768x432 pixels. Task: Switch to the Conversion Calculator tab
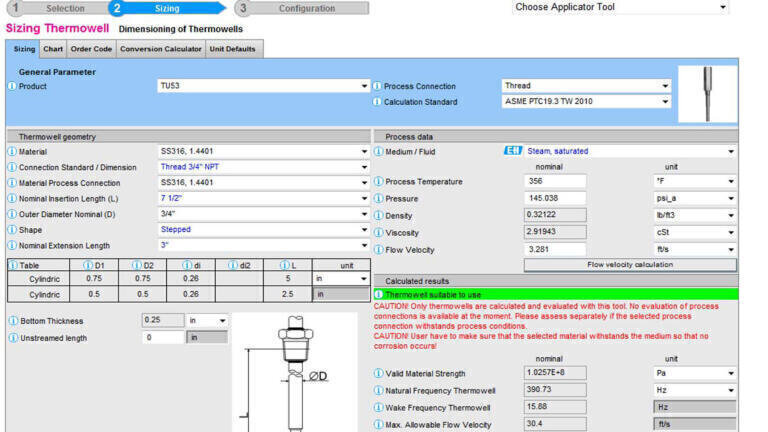pos(161,49)
